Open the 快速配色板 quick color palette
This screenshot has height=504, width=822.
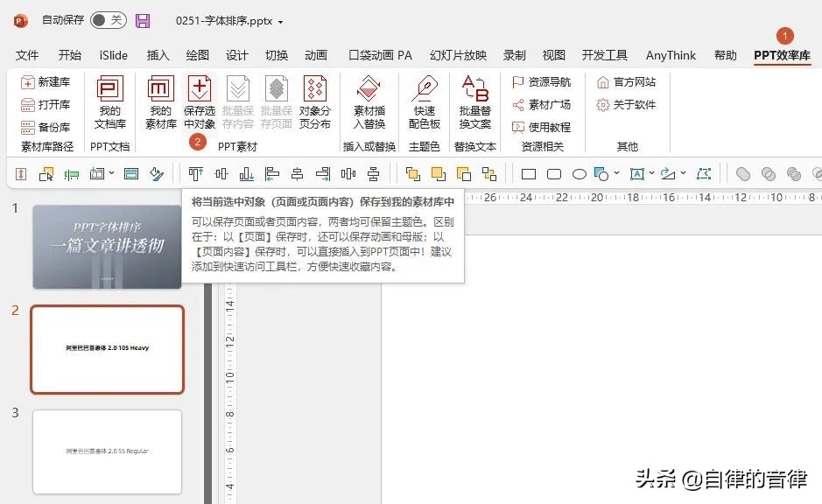click(x=424, y=102)
